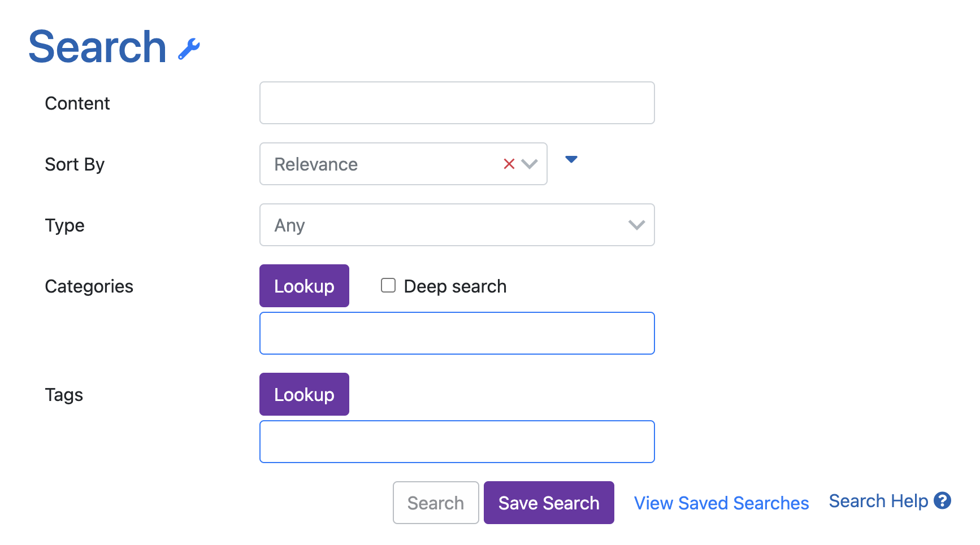Click the Search Help question mark icon
The image size is (980, 545).
coord(942,501)
